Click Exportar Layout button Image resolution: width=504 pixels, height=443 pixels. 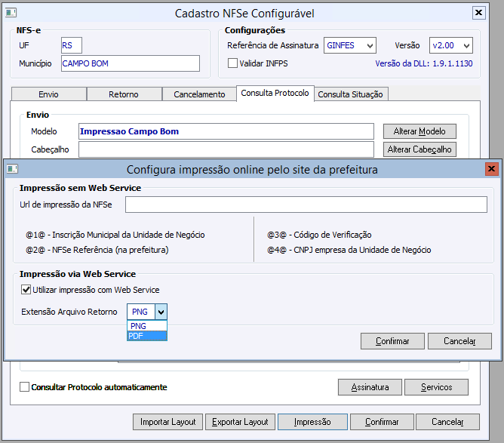coord(240,422)
